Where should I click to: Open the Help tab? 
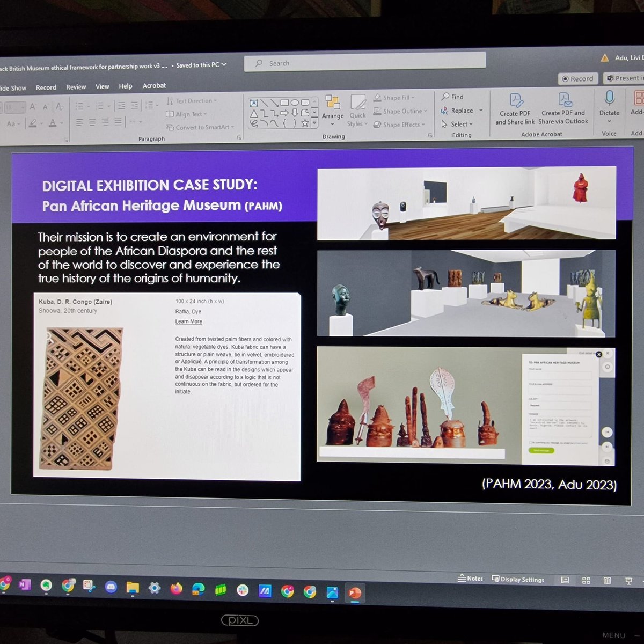[x=126, y=86]
